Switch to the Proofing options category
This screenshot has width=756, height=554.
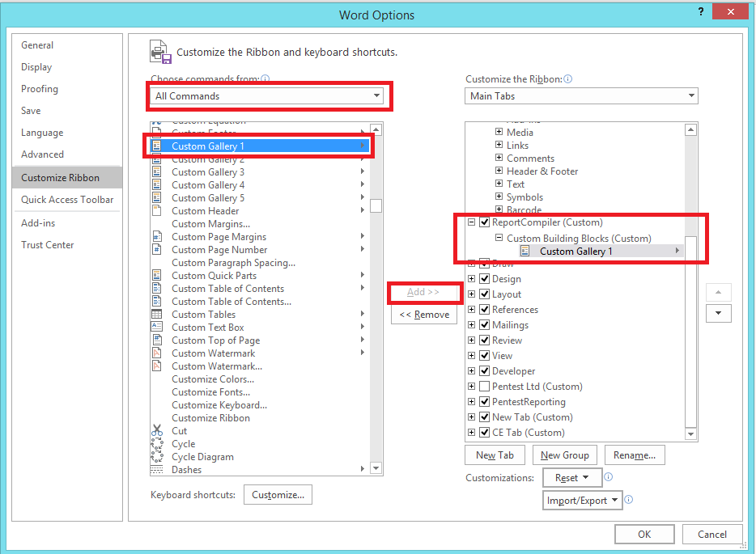click(x=40, y=89)
